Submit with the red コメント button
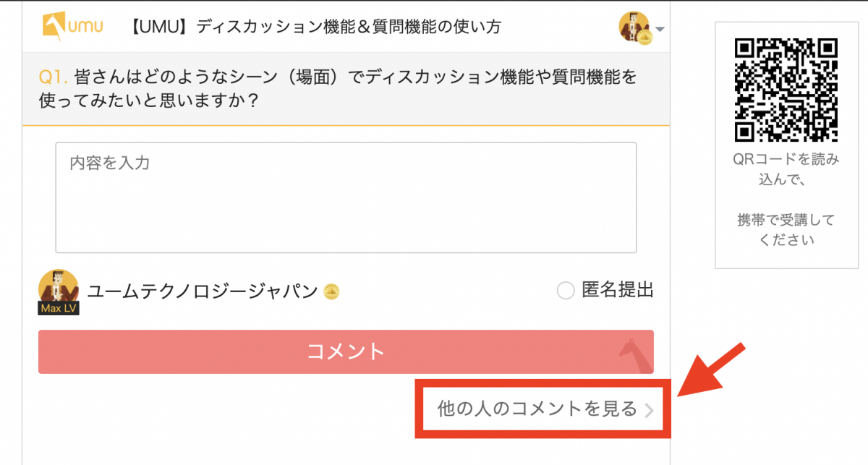Image resolution: width=868 pixels, height=465 pixels. pyautogui.click(x=346, y=352)
